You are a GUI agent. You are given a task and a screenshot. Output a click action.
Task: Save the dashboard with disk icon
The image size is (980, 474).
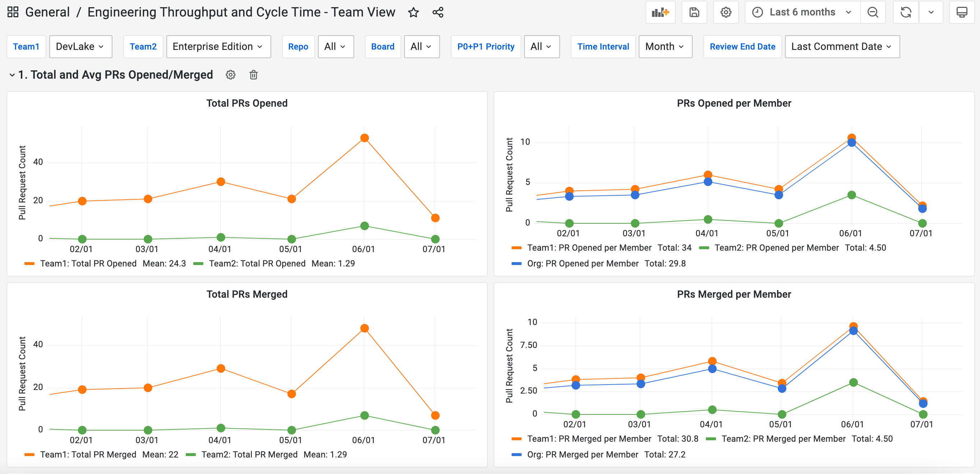pyautogui.click(x=694, y=13)
